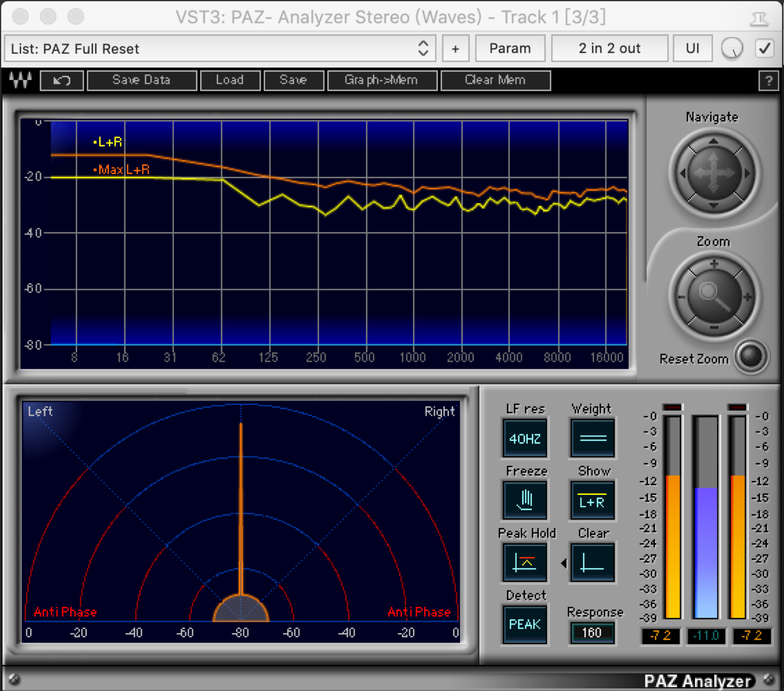
Task: Click the yellow L+R legend label
Action: pos(108,142)
